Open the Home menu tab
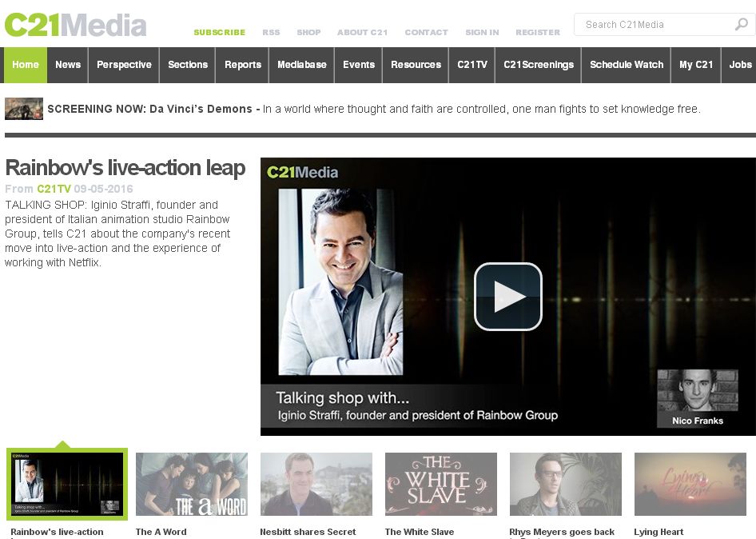 (26, 65)
